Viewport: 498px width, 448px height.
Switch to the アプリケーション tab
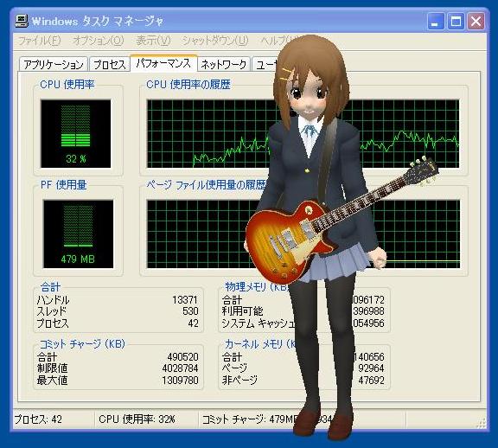click(x=53, y=65)
